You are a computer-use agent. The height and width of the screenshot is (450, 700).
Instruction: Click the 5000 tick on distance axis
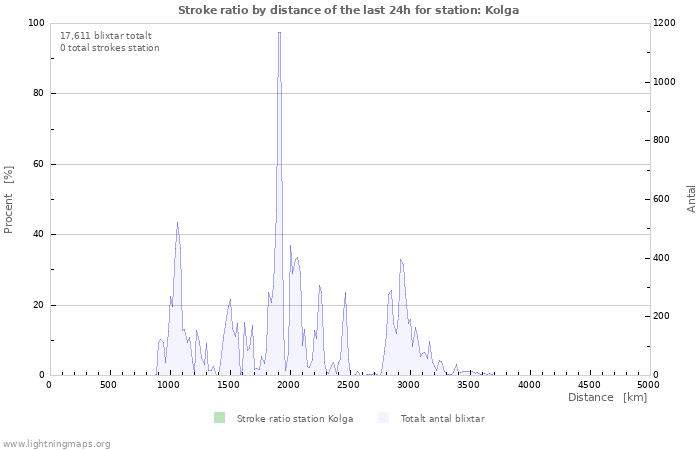pos(648,385)
